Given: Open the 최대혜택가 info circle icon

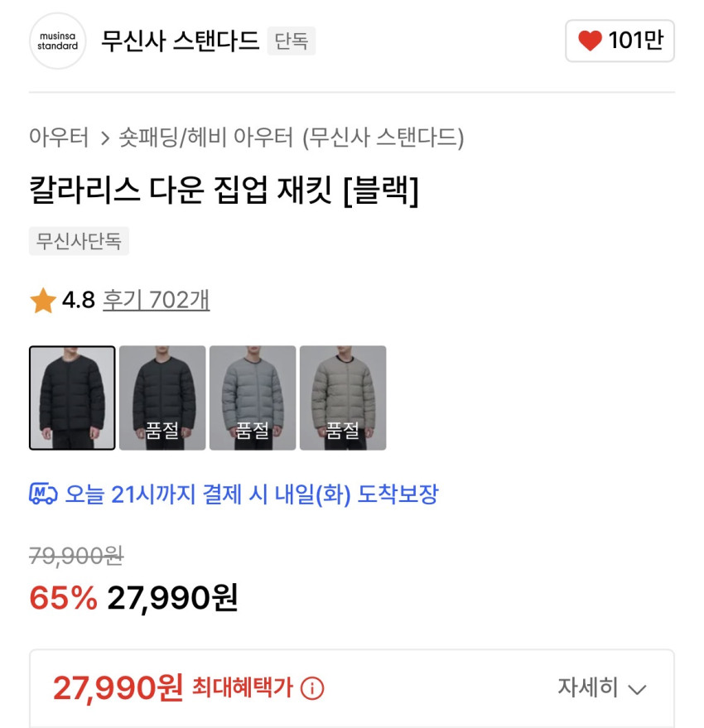Looking at the screenshot, I should click(x=312, y=688).
